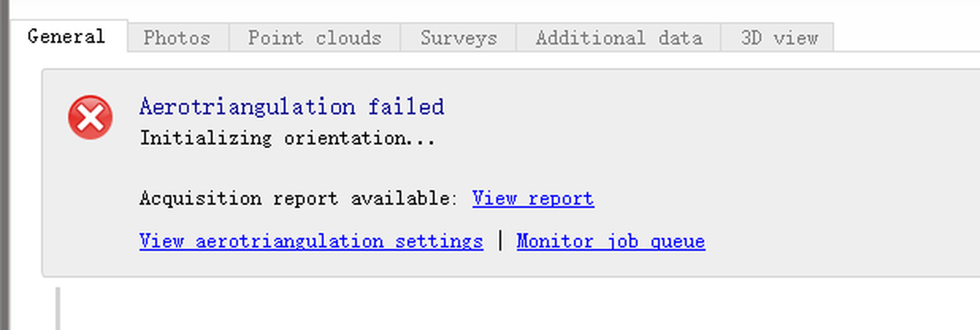
Task: Go to the Surveys tab
Action: pyautogui.click(x=459, y=38)
